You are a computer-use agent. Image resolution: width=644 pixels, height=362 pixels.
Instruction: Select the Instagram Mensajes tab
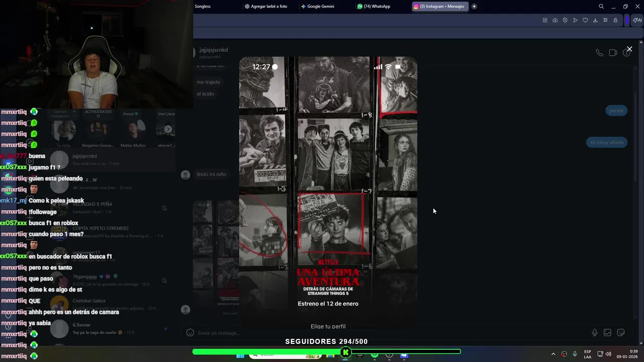click(440, 7)
